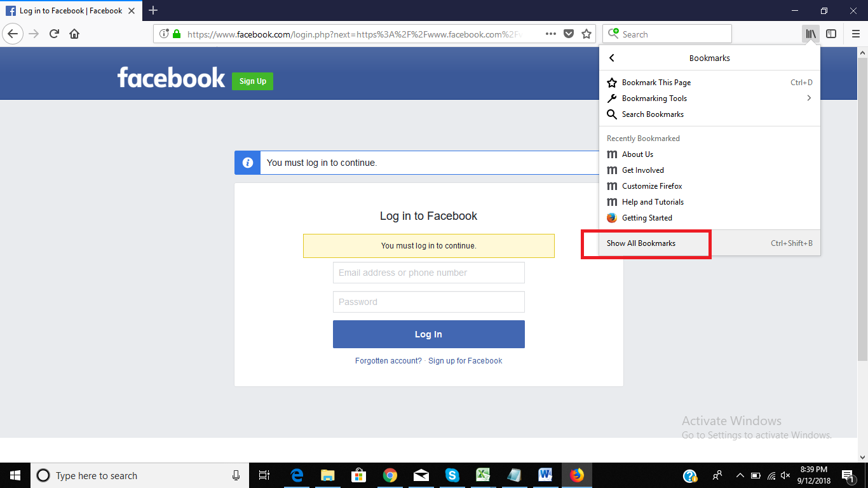Open network Wi-Fi tray icon

pos(771,475)
